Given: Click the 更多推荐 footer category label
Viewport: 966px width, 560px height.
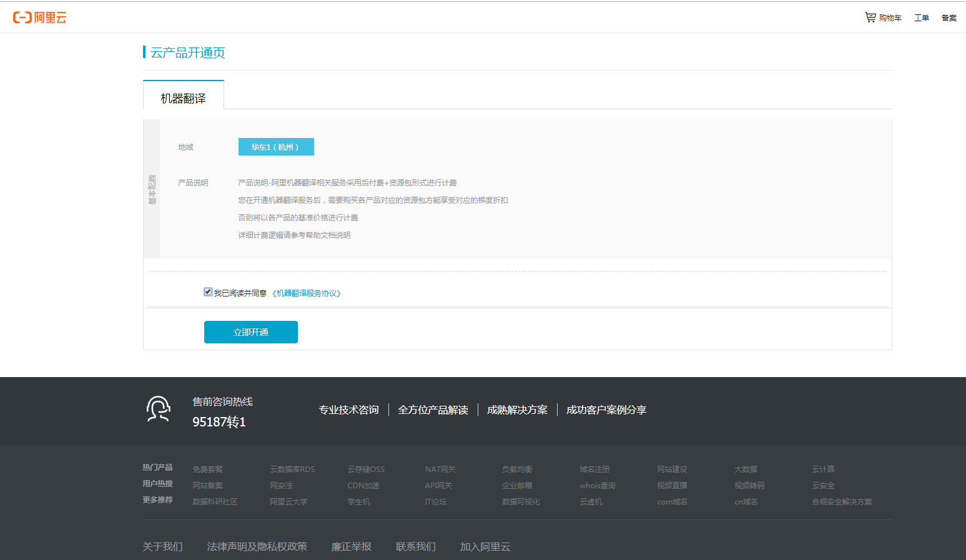Looking at the screenshot, I should [x=157, y=499].
